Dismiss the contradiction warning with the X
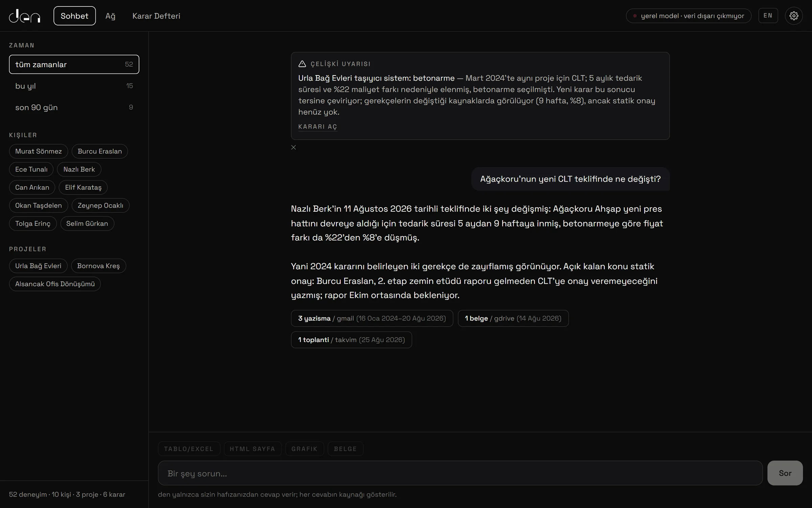 pyautogui.click(x=294, y=147)
